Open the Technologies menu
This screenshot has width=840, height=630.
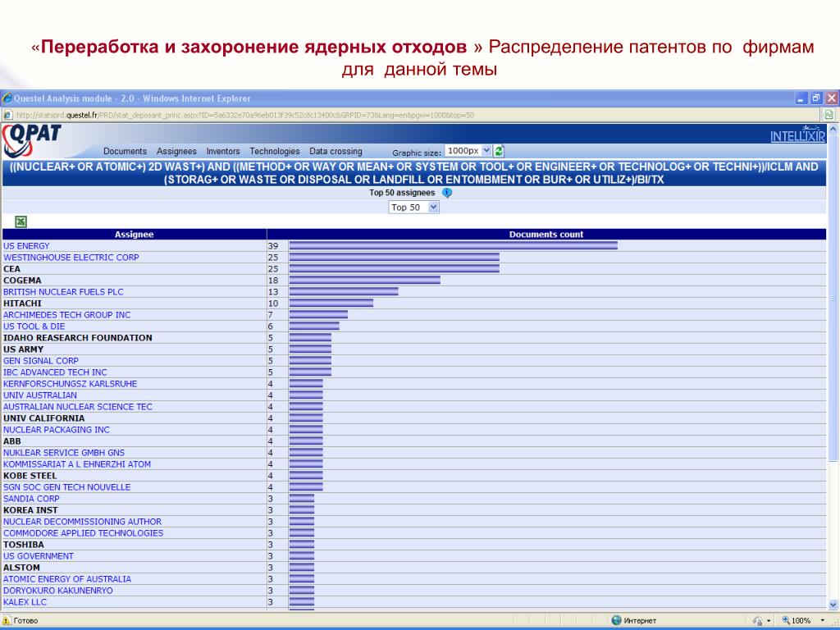tap(274, 151)
